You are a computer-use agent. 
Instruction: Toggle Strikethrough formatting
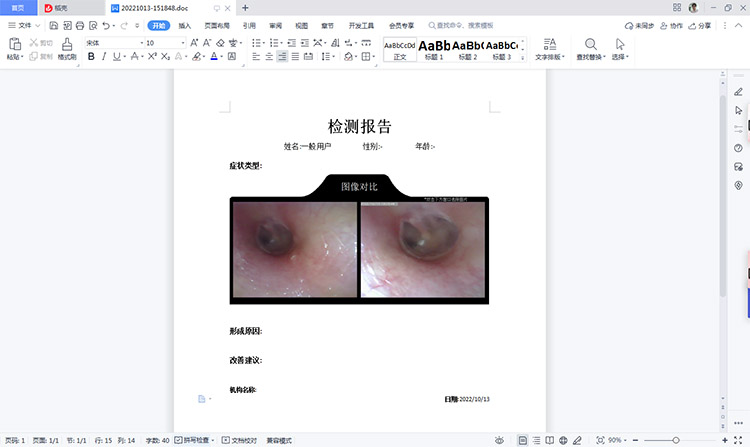pos(135,56)
